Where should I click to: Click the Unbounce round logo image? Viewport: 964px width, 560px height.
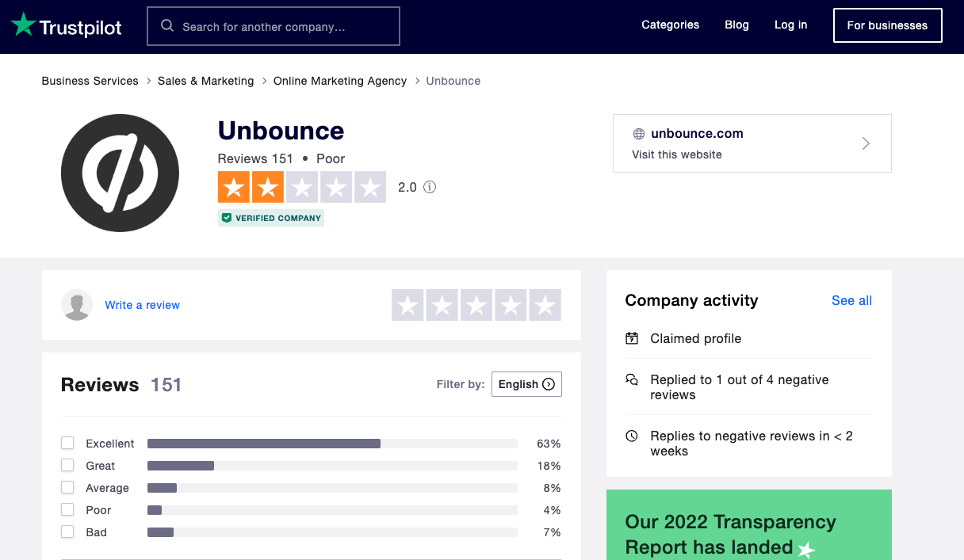[120, 173]
